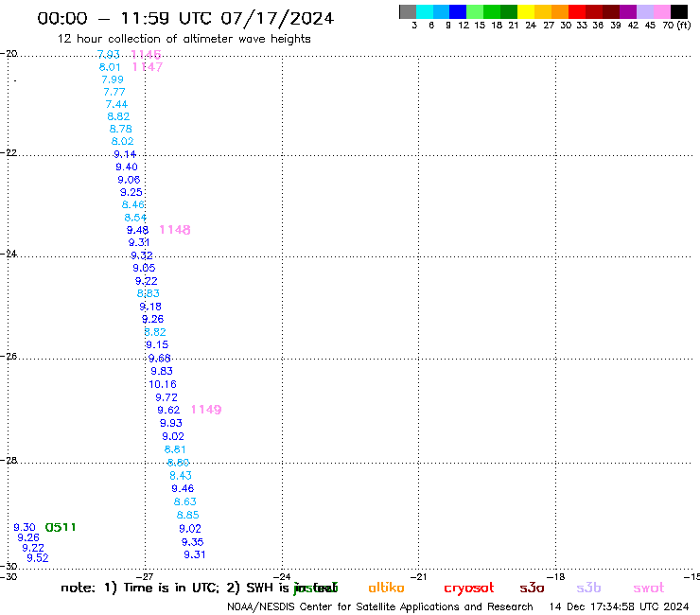The image size is (700, 615).
Task: Click the pure blue legend swatch left of 12
Action: point(459,11)
